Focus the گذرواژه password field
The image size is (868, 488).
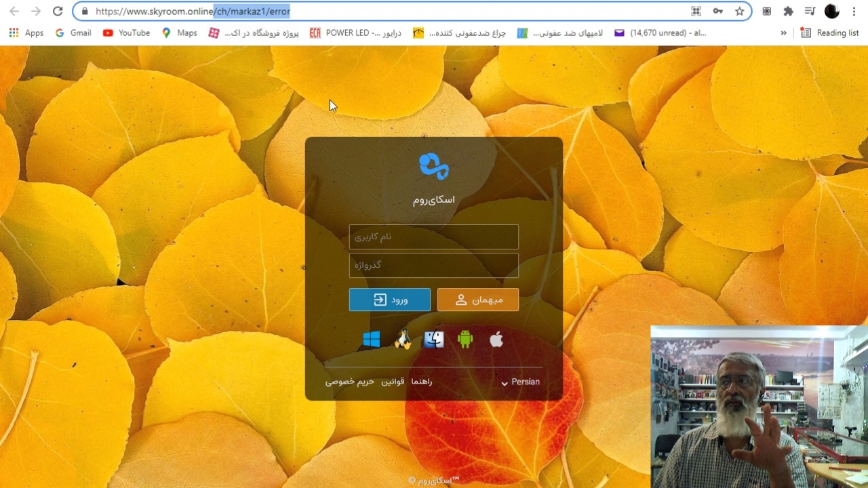click(x=434, y=265)
